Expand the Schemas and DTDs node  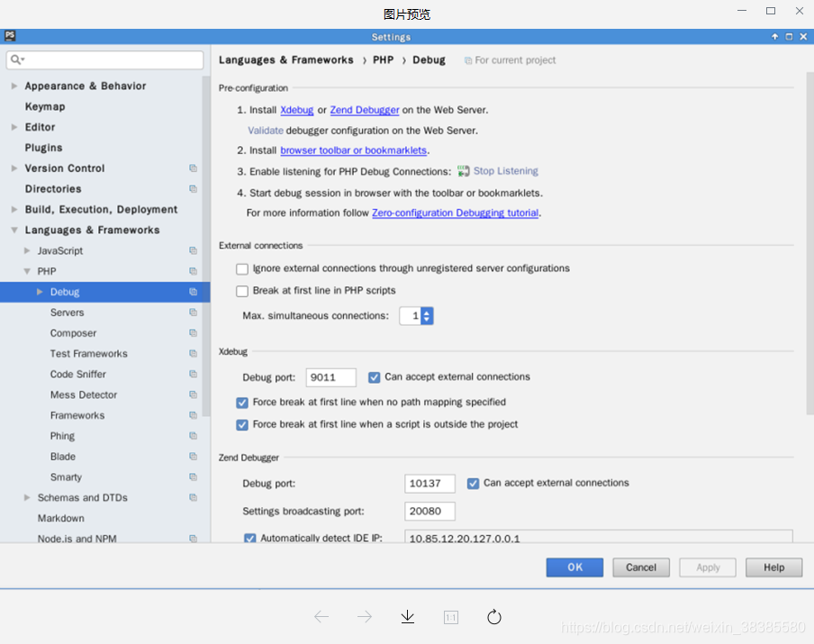[x=27, y=497]
